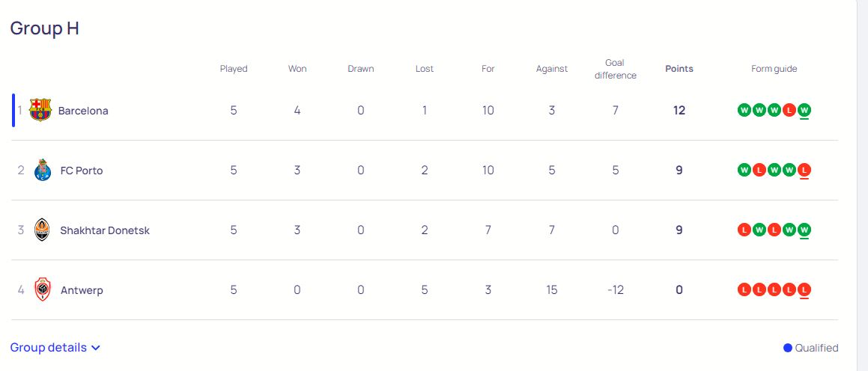The width and height of the screenshot is (868, 371).
Task: Click Shakhtar Donetsk's first loss form badge
Action: pyautogui.click(x=744, y=230)
